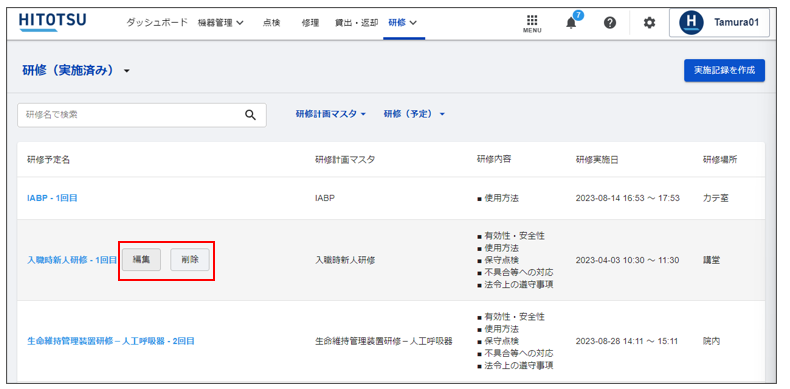The height and width of the screenshot is (389, 790).
Task: Go to the 点検 menu item
Action: pyautogui.click(x=271, y=23)
